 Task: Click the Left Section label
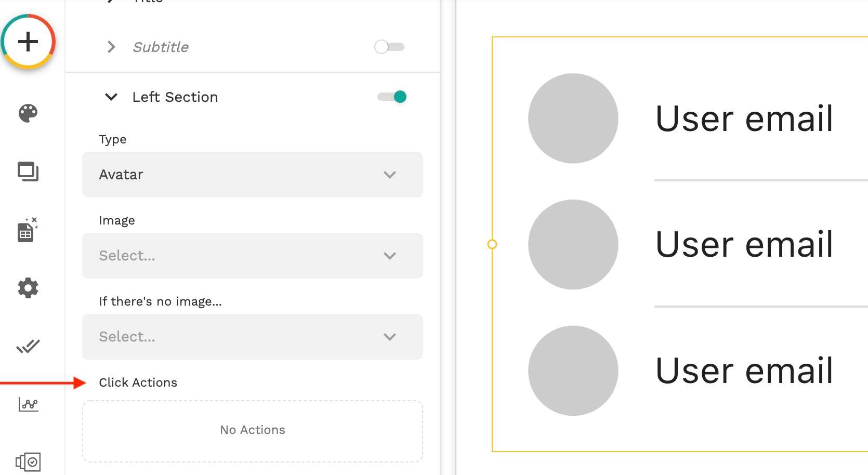click(175, 97)
